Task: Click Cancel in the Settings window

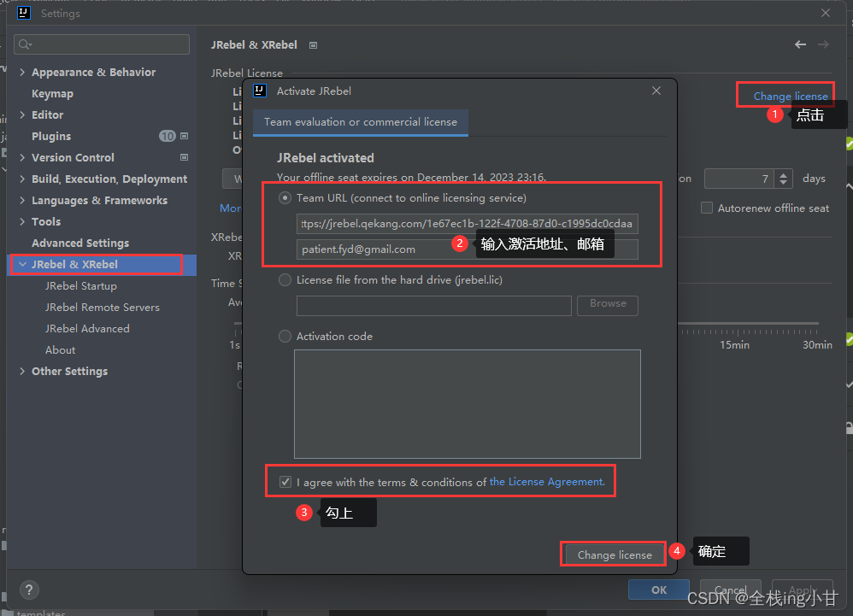Action: (730, 590)
